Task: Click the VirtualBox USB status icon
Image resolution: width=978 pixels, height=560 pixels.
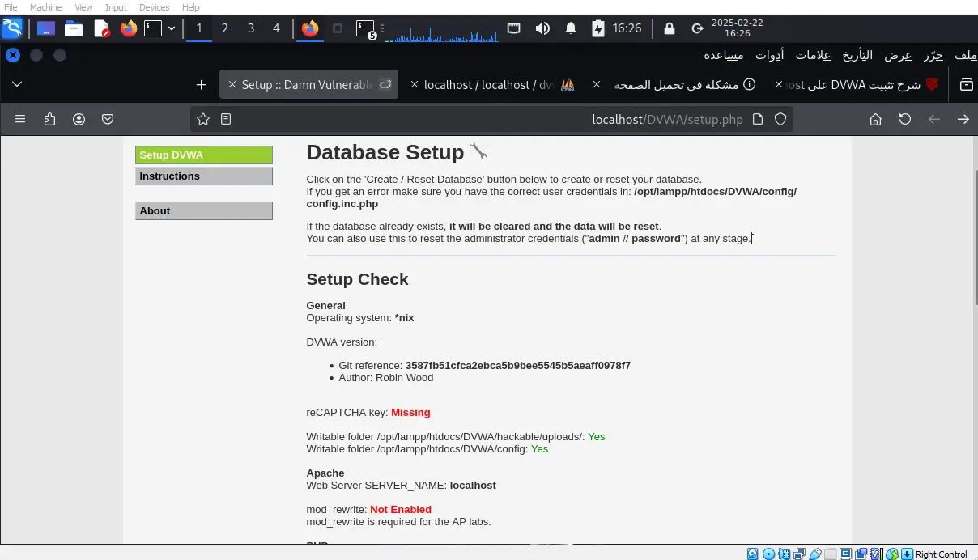Action: [814, 554]
